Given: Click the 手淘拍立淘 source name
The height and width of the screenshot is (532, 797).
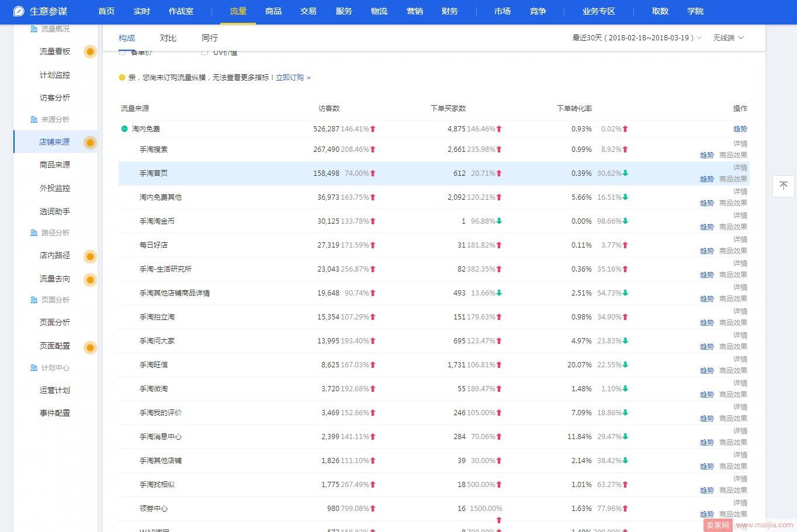Looking at the screenshot, I should coord(157,317).
